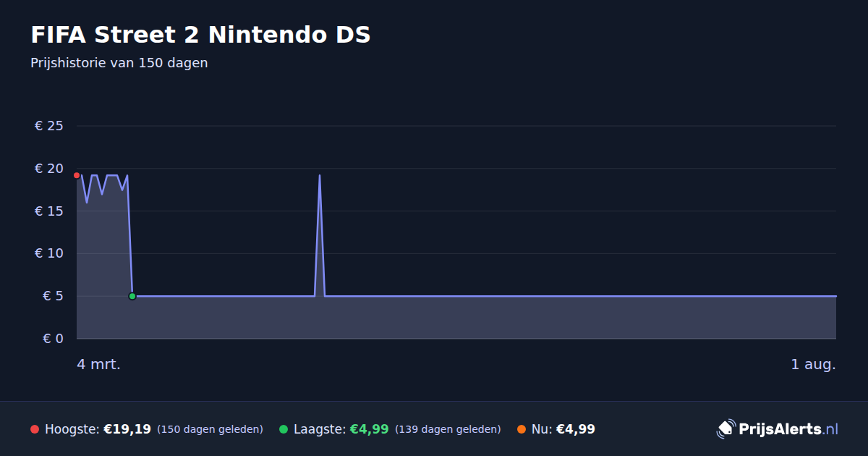Screen dimensions: 868x456
Task: Click the current price Nu: €4,99
Action: (563, 429)
